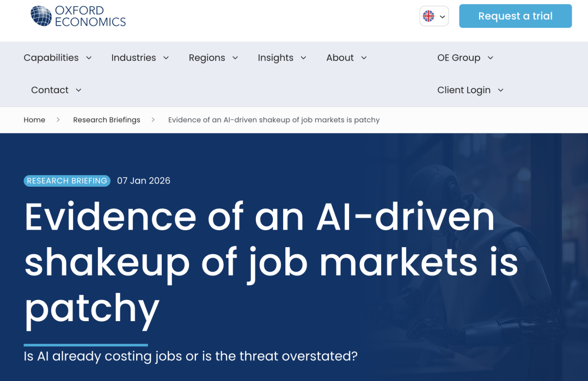This screenshot has width=588, height=381.
Task: Expand the chevron next to Insights
Action: pos(303,58)
